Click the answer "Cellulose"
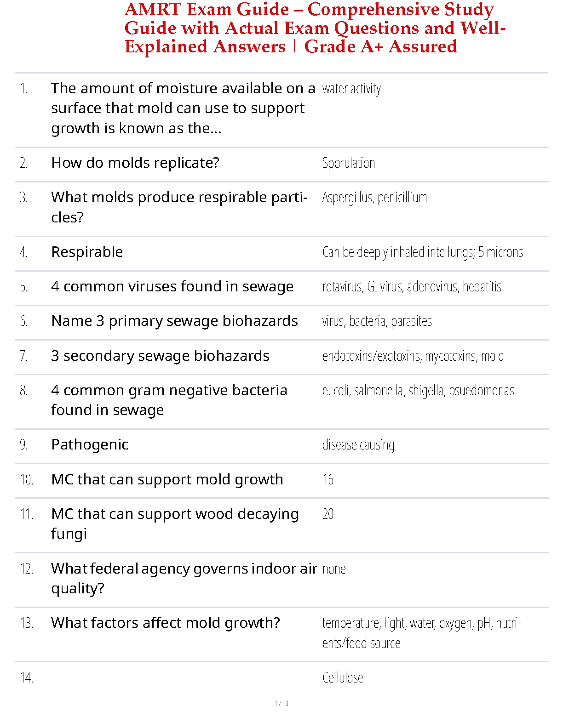563x728 pixels. (343, 678)
